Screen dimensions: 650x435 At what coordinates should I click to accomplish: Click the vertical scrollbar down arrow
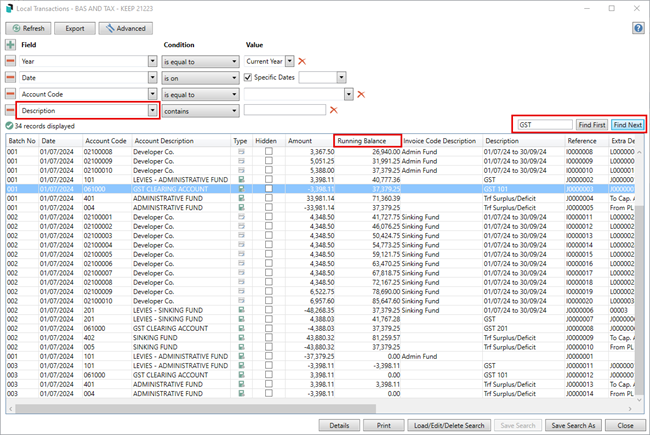tap(640, 400)
